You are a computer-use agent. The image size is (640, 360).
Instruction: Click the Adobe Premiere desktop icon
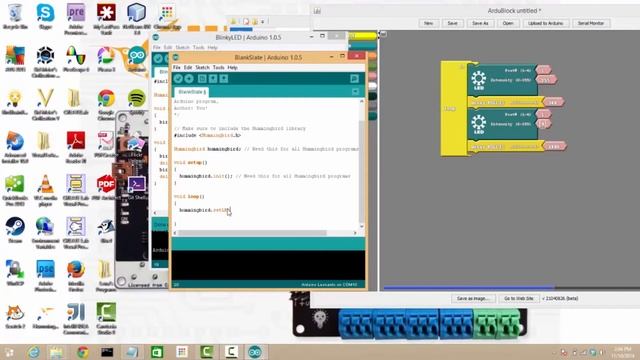pos(76,18)
